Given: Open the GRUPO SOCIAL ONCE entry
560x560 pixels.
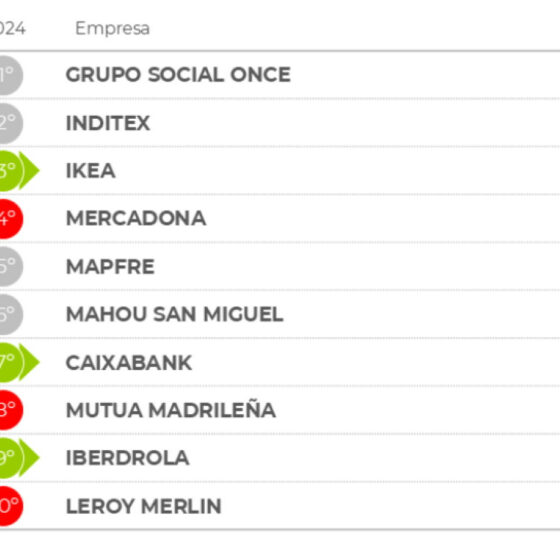Looking at the screenshot, I should click(x=178, y=75).
